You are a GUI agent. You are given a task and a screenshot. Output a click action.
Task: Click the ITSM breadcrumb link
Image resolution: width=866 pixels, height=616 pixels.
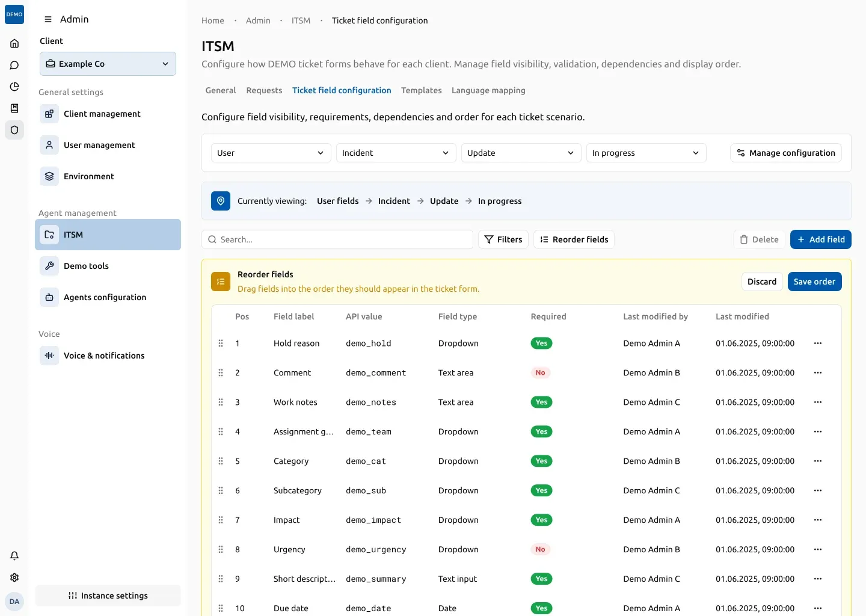point(301,20)
